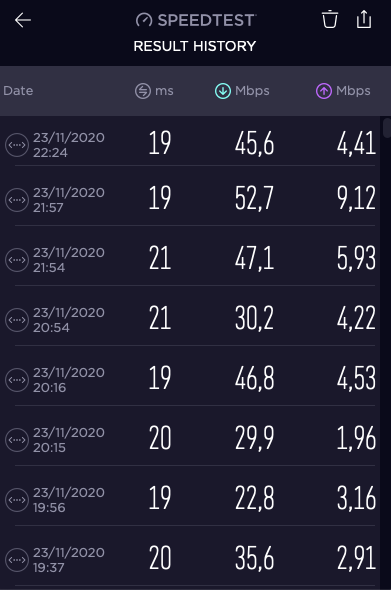Image resolution: width=391 pixels, height=590 pixels.
Task: Click the upload arrow icon in header
Action: [x=324, y=91]
